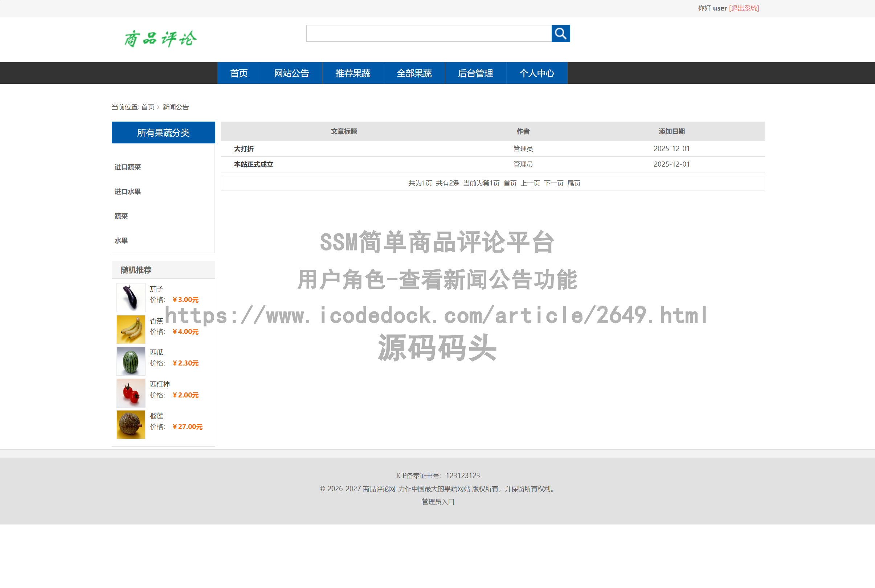
Task: Open the 大打折 announcement article
Action: (x=243, y=148)
